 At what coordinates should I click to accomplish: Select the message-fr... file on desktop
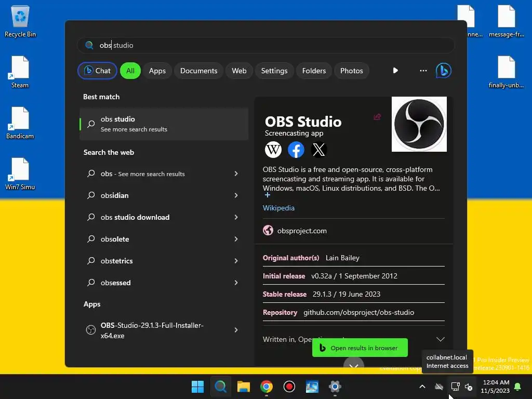pyautogui.click(x=506, y=21)
